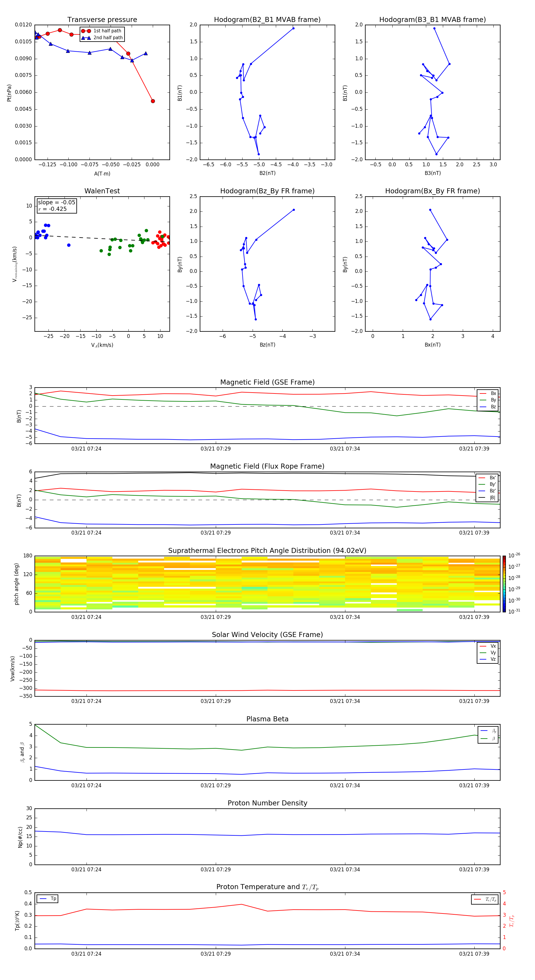Click the βp entry in Plasma Beta legend
Image resolution: width=535 pixels, height=980 pixels.
[x=489, y=731]
